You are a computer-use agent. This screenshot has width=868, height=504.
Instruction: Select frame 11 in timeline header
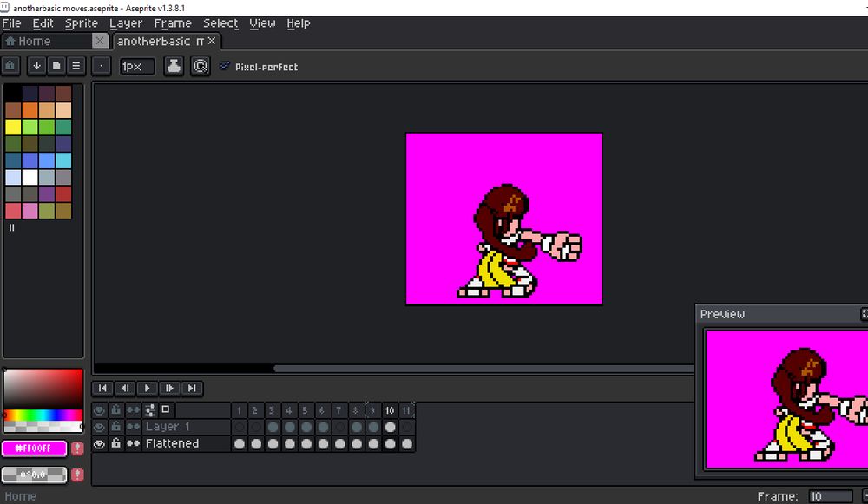406,410
